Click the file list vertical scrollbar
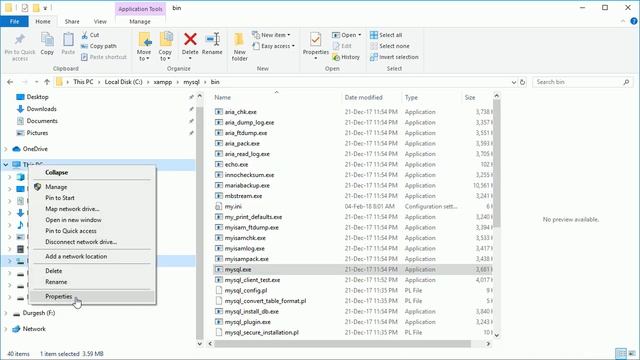This screenshot has width=640, height=360. [x=496, y=163]
